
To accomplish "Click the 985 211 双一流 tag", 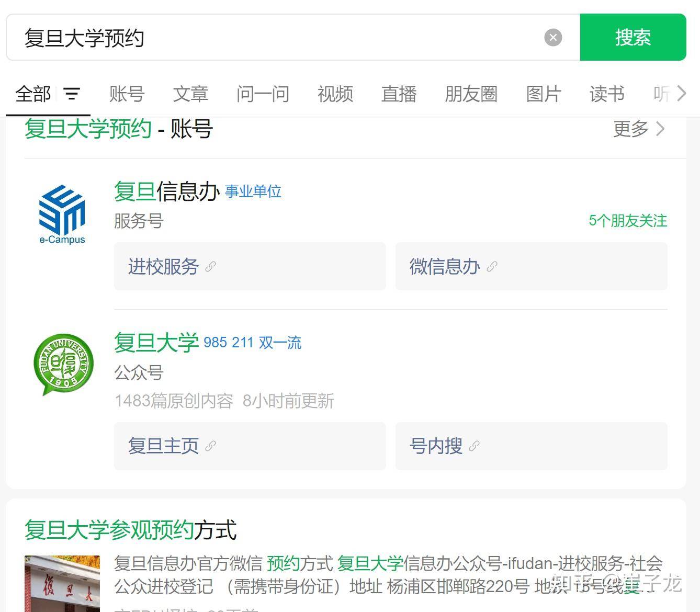I will (x=253, y=343).
